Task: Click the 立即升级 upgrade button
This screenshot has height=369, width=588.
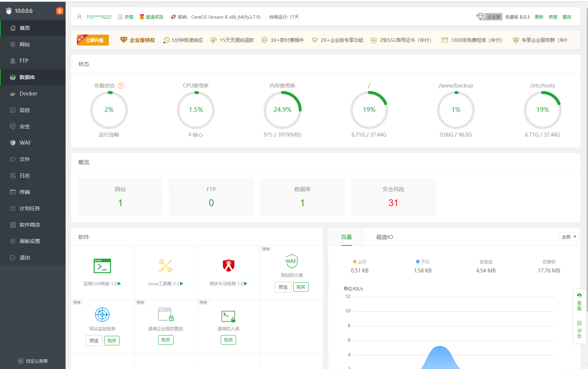Action: pos(93,40)
